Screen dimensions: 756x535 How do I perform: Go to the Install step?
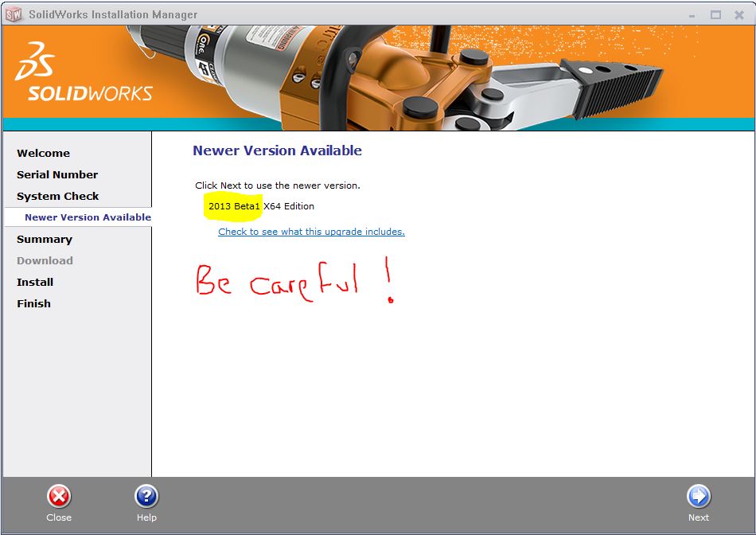tap(35, 282)
